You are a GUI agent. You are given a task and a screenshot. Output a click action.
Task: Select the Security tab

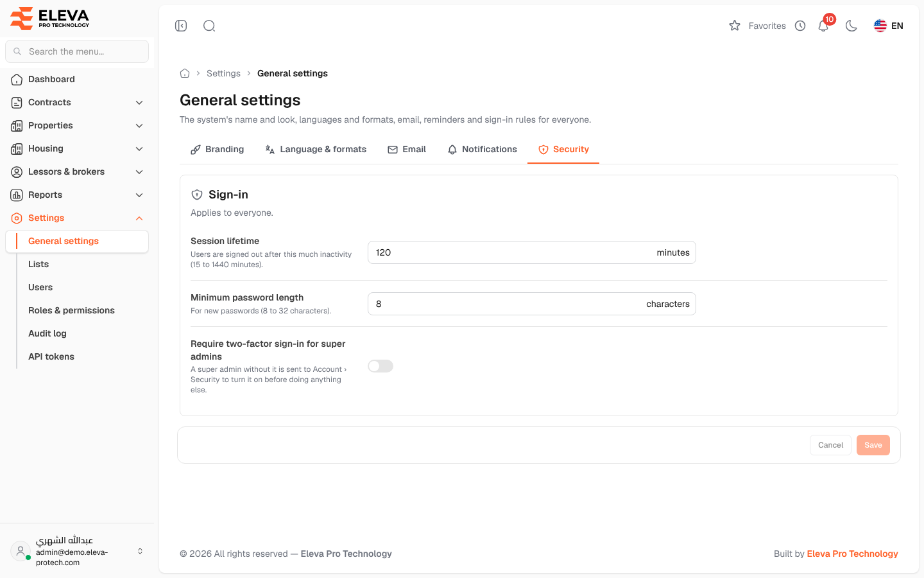tap(563, 150)
